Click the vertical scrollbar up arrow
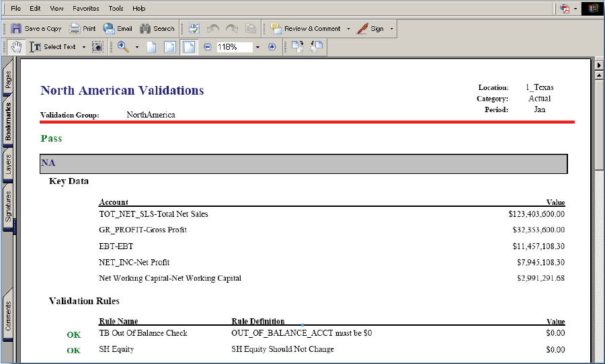Viewport: 605px width, 364px height. [x=599, y=75]
